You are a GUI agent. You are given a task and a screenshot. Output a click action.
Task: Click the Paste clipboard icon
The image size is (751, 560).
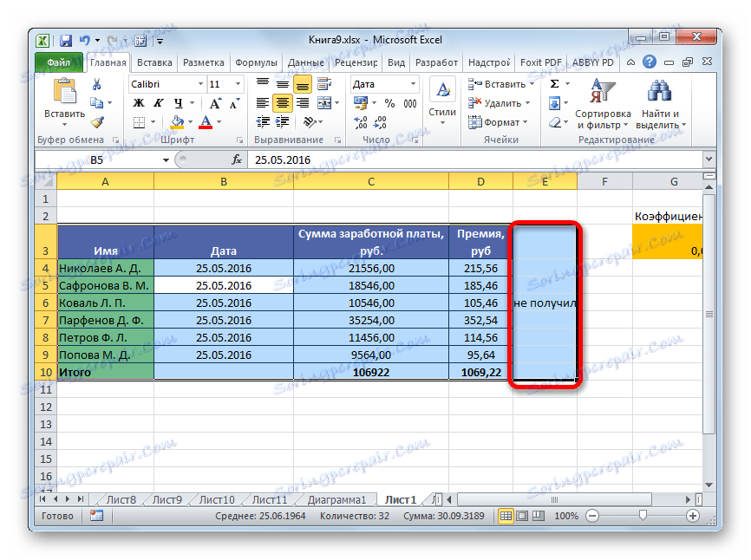click(65, 91)
